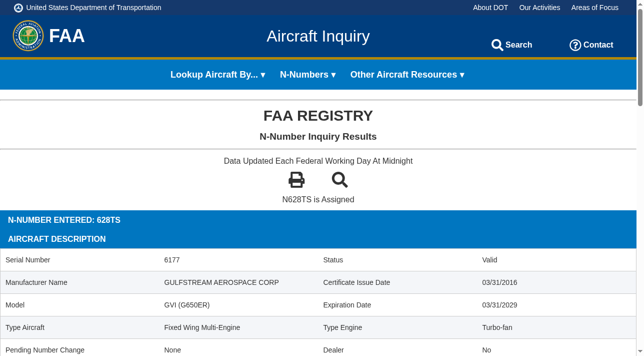The height and width of the screenshot is (356, 644).
Task: Click Fixed Wing Multi-Engine value
Action: [202, 327]
